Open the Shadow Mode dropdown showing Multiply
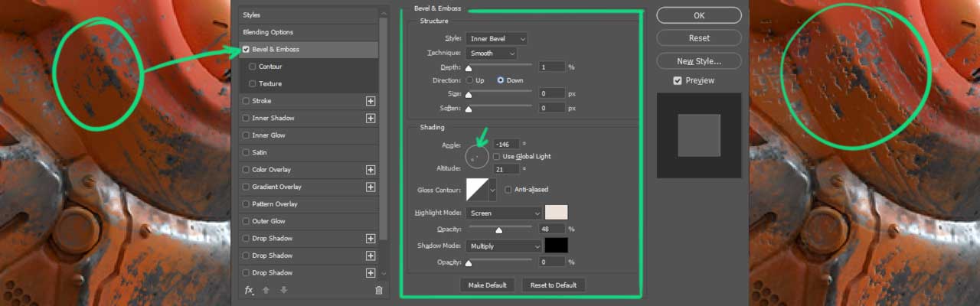The image size is (980, 306). tap(503, 246)
